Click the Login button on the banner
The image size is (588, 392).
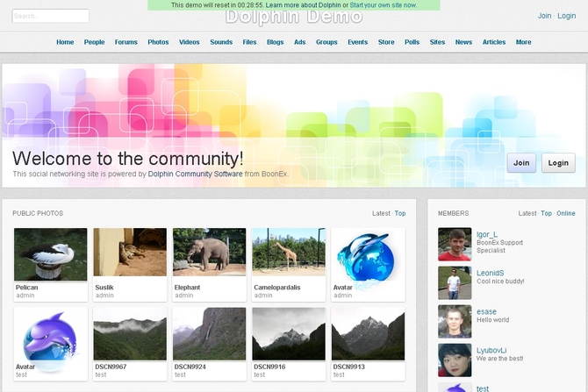558,163
